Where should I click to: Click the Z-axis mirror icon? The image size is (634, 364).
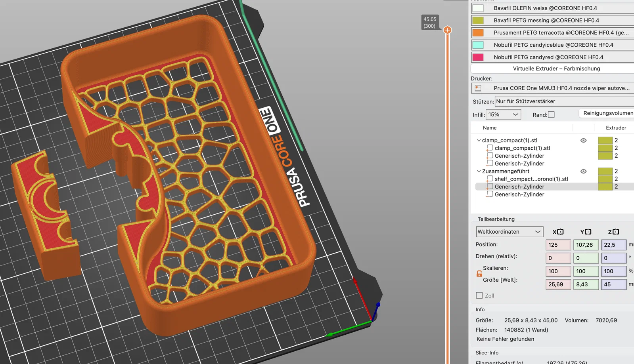[x=616, y=232]
